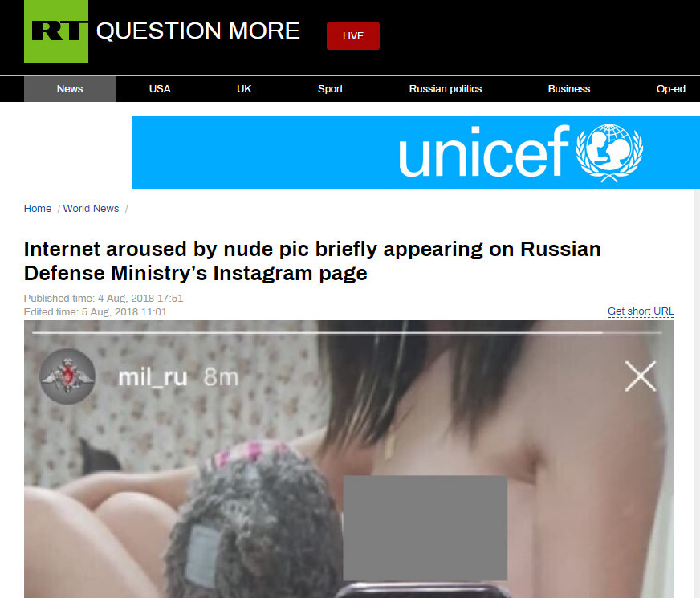Click the article headline text
Screen dimensions: 700x598
[312, 261]
